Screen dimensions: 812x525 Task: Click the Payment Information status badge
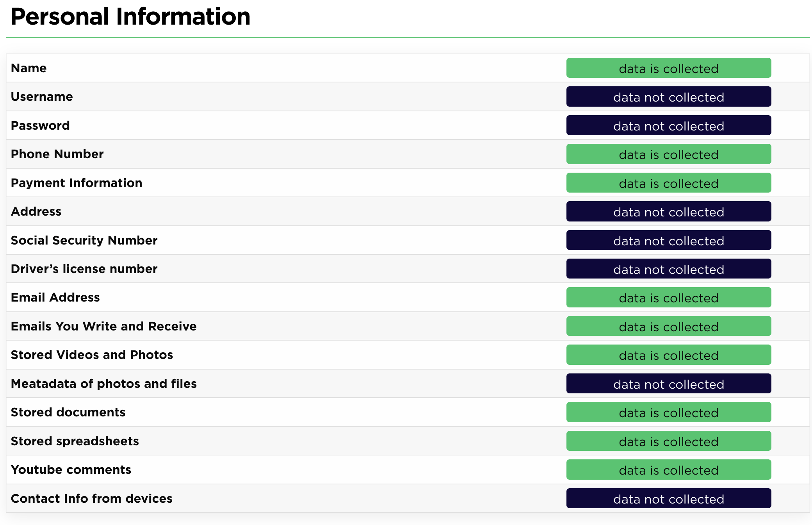pyautogui.click(x=668, y=183)
